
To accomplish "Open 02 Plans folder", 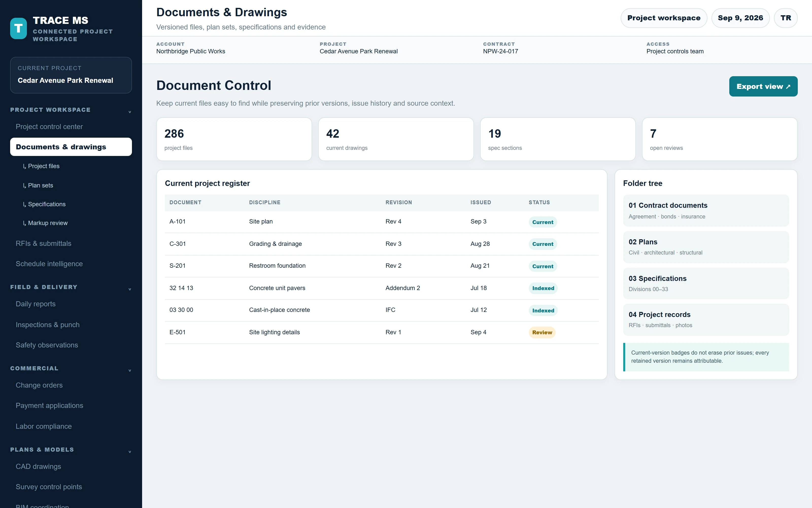I will point(706,247).
